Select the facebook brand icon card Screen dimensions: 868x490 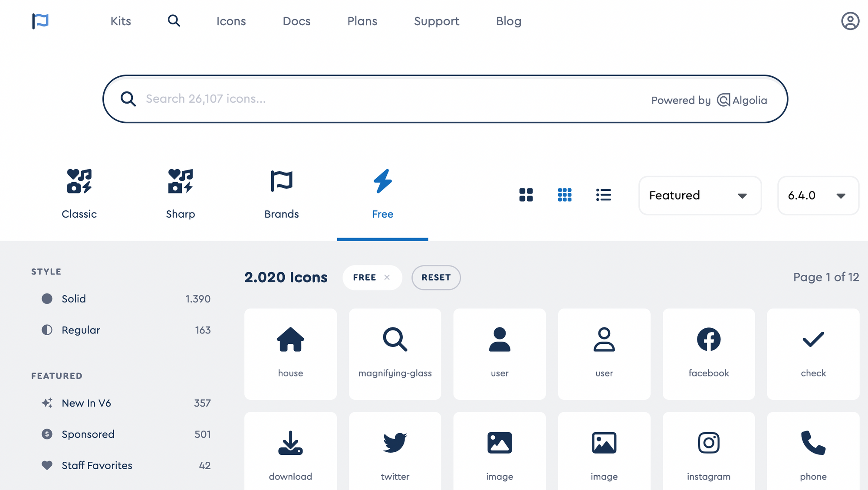pos(708,354)
